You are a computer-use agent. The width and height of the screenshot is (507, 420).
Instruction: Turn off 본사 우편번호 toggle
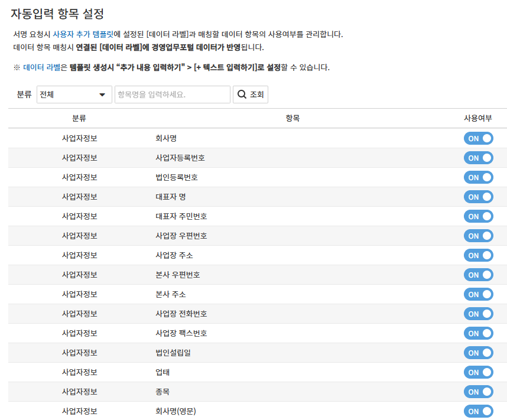point(478,275)
